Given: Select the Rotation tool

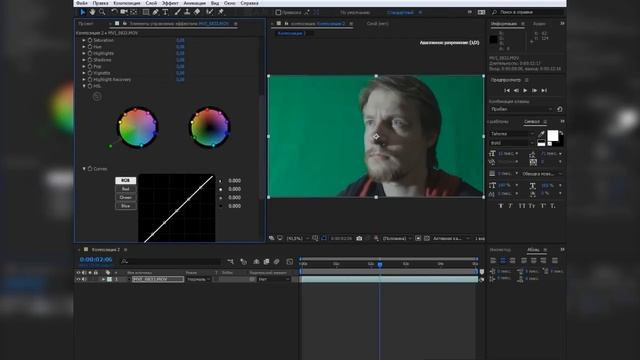Looking at the screenshot, I should coord(114,12).
